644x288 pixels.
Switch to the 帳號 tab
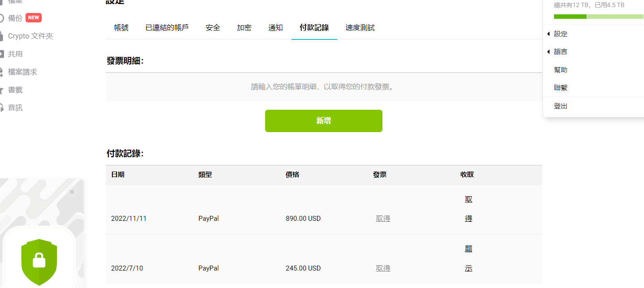click(121, 28)
